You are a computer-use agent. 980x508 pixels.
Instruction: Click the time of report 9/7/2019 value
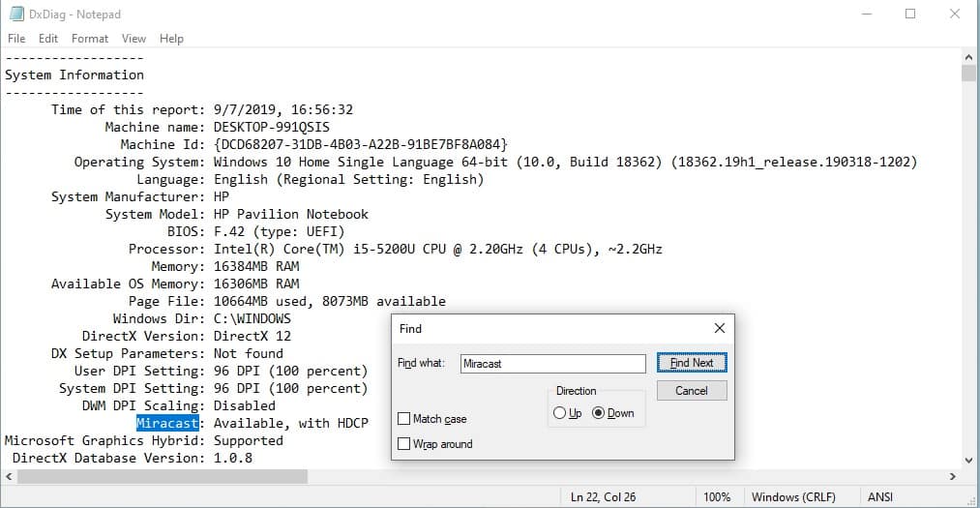tap(283, 110)
